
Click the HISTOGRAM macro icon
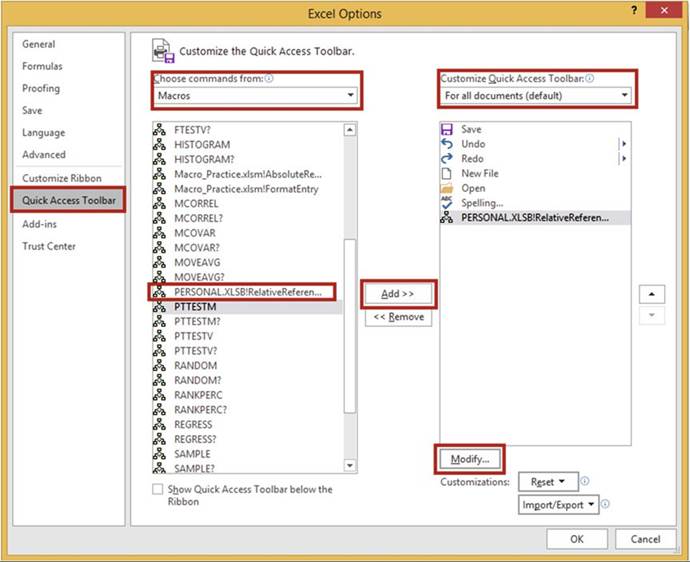(x=159, y=144)
